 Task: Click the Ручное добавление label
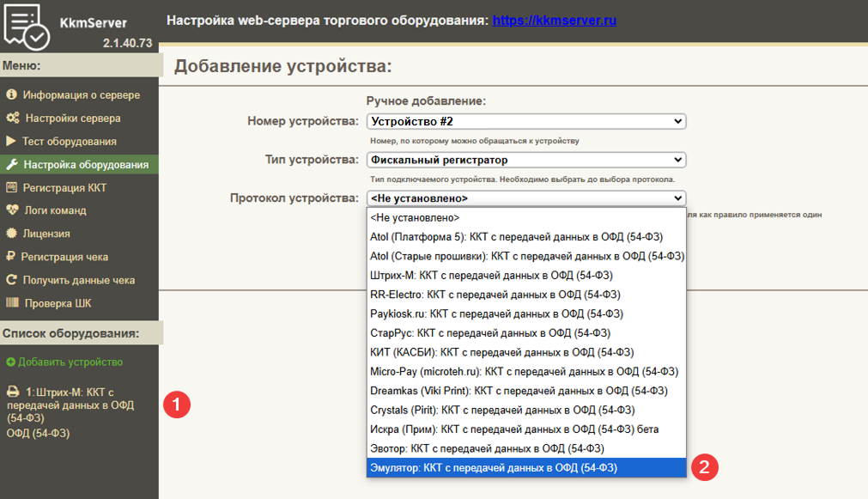(x=426, y=100)
